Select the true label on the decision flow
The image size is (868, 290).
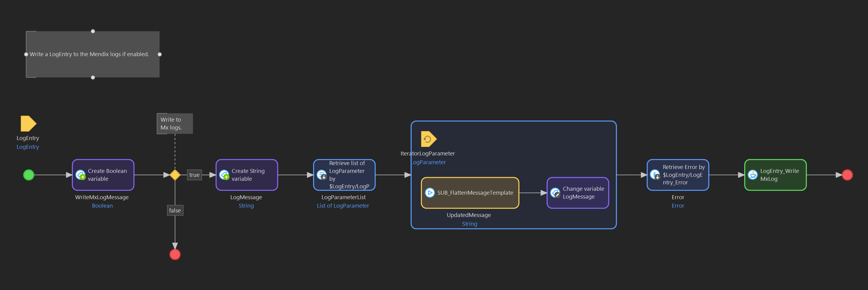194,175
